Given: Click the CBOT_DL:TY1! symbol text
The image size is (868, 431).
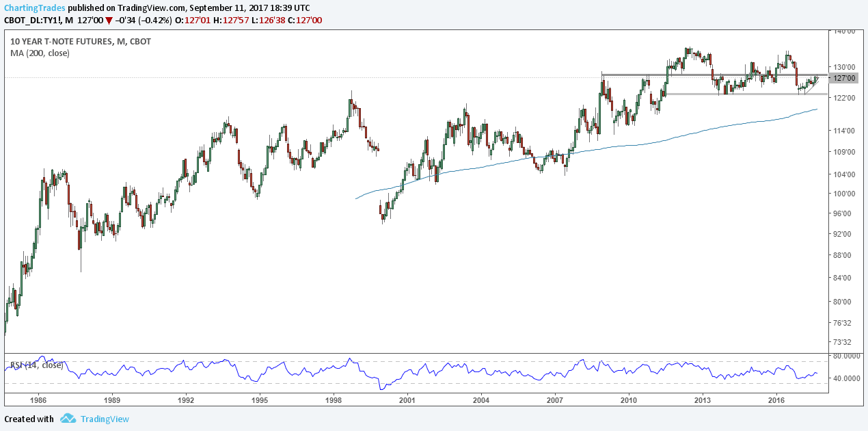Looking at the screenshot, I should pos(33,21).
